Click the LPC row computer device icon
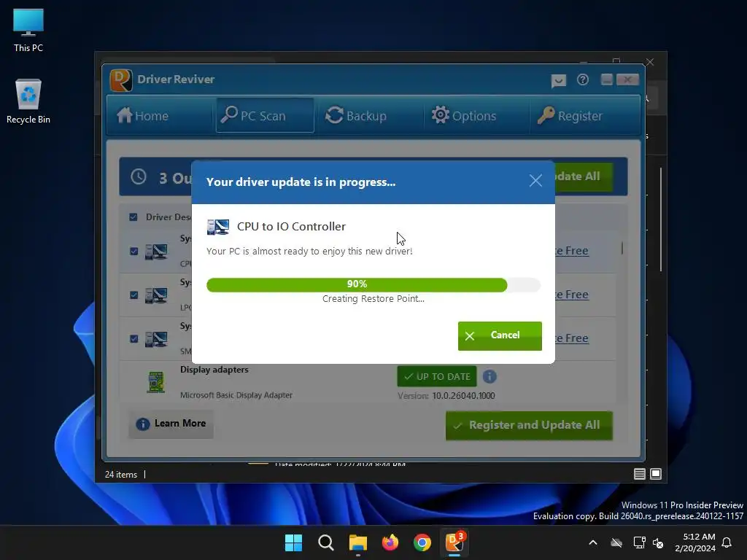 (x=156, y=295)
